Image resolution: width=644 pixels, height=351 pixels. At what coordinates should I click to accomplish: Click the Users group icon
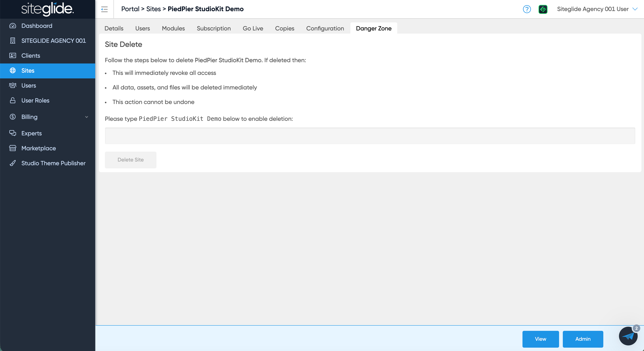tap(13, 86)
